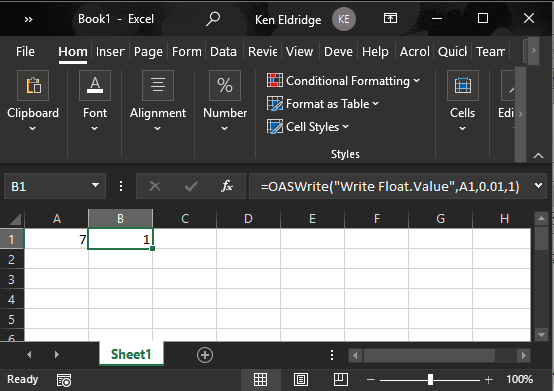
Task: Click the Quick Access Toolbar overflow arrows
Action: click(x=29, y=19)
